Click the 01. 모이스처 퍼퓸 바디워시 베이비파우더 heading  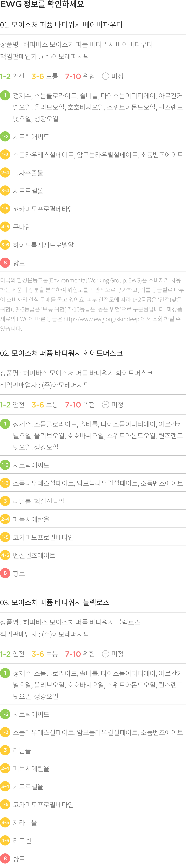[x=61, y=25]
